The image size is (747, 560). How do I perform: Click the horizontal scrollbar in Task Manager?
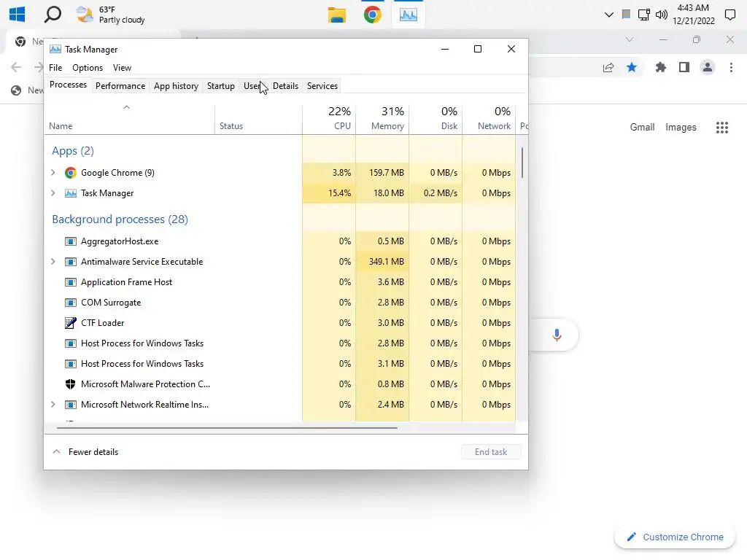click(x=227, y=427)
